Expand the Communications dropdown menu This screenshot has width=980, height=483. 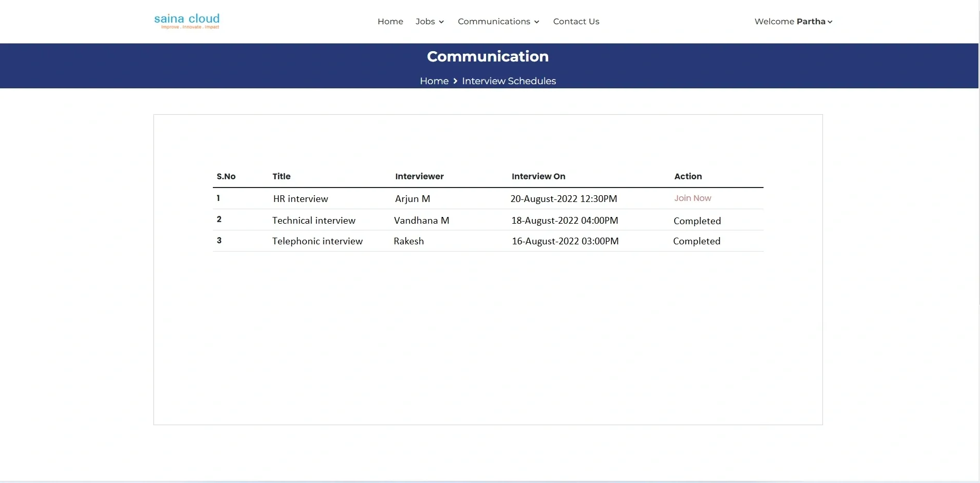498,22
